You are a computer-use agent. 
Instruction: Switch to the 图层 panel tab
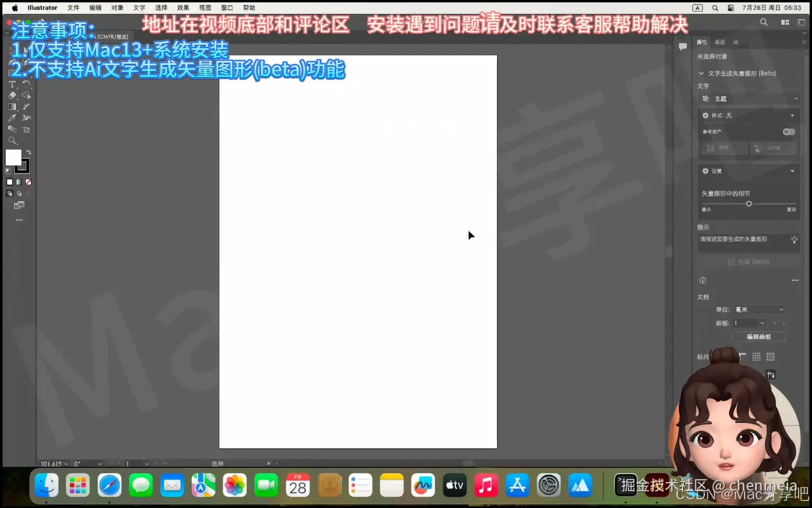point(719,42)
